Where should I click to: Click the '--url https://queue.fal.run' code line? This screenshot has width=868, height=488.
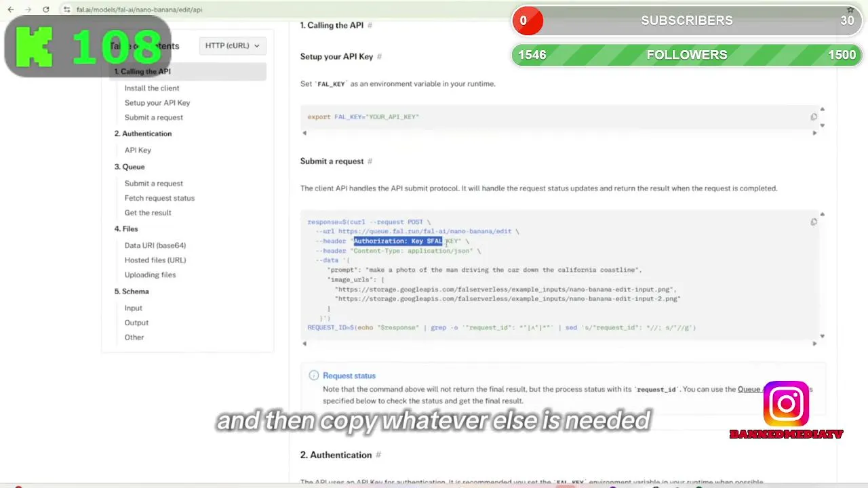pyautogui.click(x=417, y=232)
